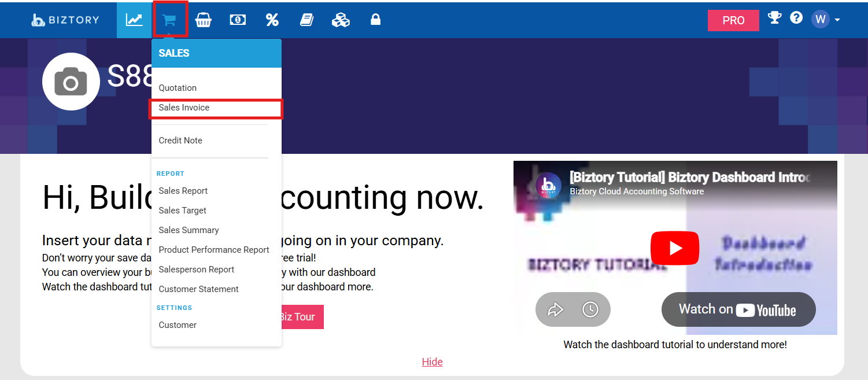Click the video share arrow icon
Screen dimensions: 868x380
(x=555, y=310)
